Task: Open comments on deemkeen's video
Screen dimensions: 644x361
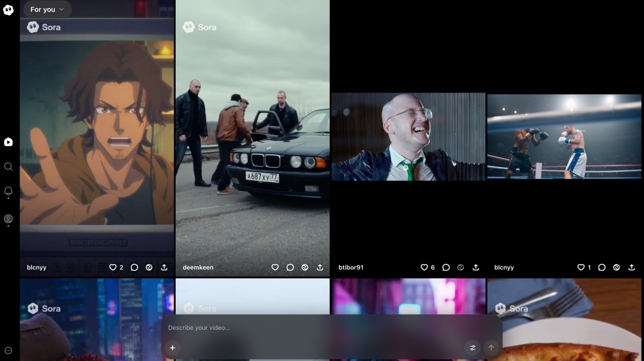Action: (x=290, y=267)
